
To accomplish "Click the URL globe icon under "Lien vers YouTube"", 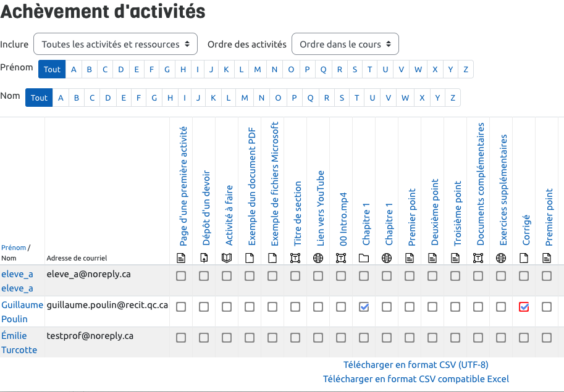I will tap(318, 258).
